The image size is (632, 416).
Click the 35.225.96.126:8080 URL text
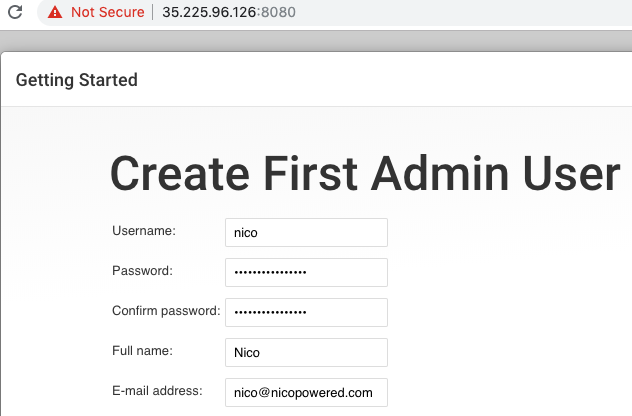click(x=228, y=13)
